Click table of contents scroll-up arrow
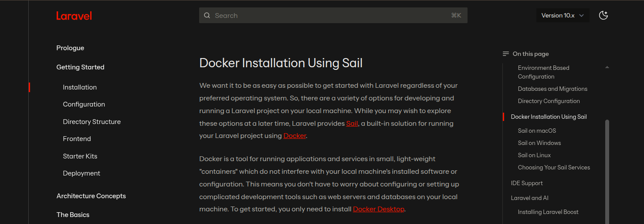The height and width of the screenshot is (224, 644). (607, 67)
